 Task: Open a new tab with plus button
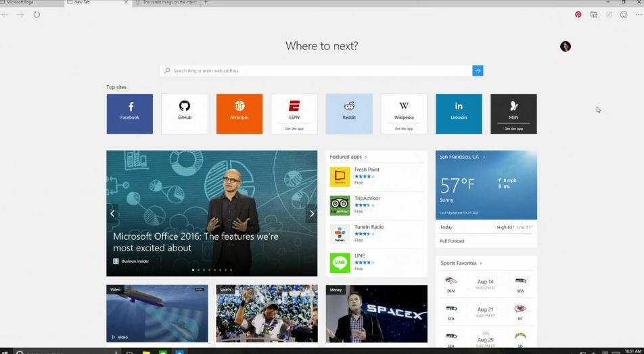206,2
